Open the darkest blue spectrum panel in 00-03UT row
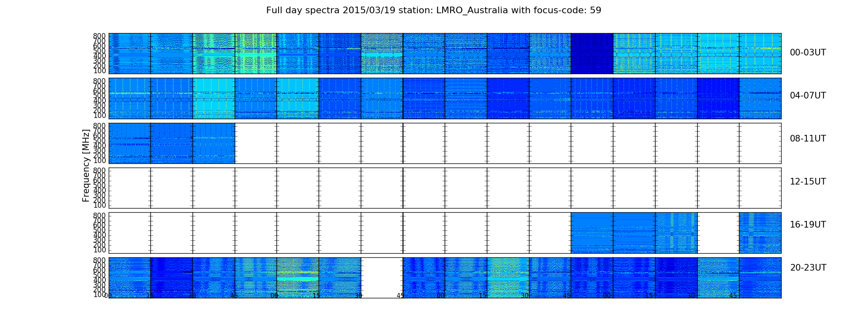Screen dimensions: 868x331 pyautogui.click(x=592, y=53)
